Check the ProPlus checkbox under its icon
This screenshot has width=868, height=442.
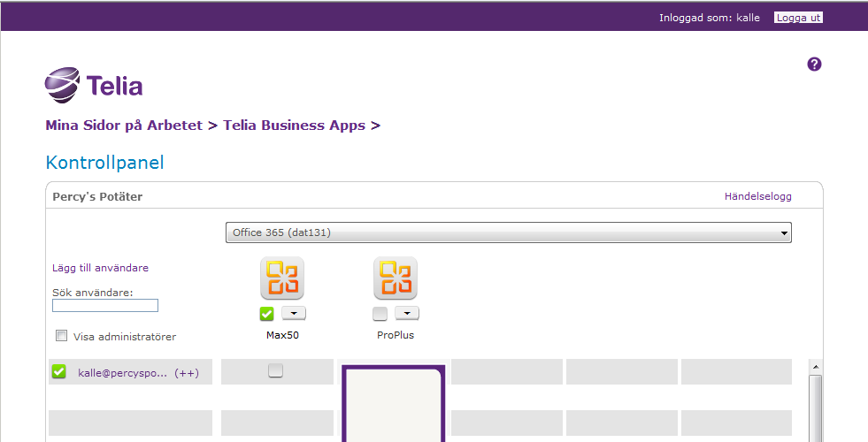coord(380,314)
